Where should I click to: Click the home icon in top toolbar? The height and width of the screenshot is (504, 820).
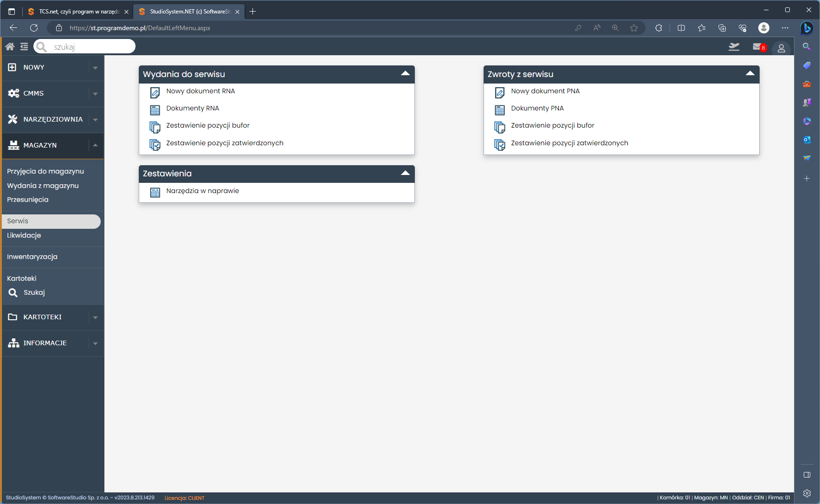(x=10, y=46)
